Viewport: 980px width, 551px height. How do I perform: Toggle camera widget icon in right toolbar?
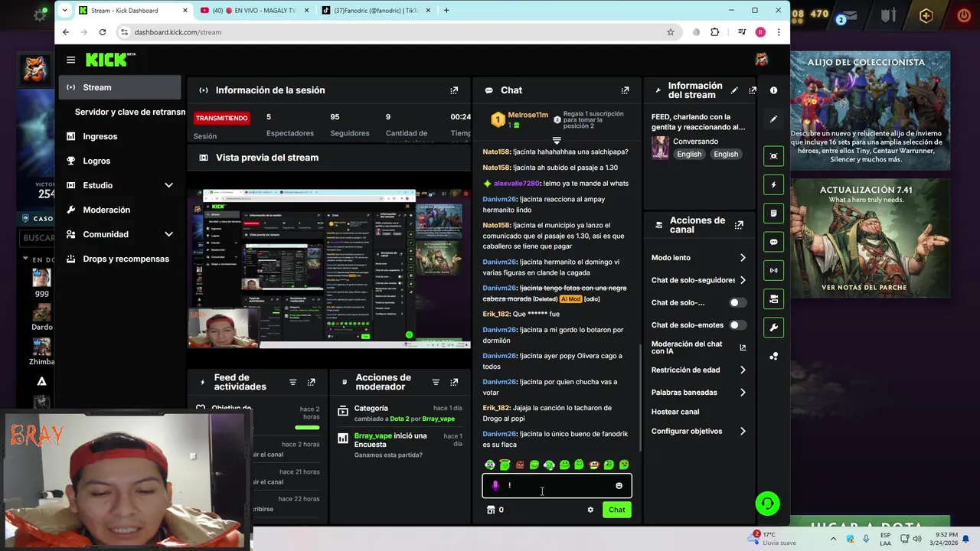tap(773, 299)
